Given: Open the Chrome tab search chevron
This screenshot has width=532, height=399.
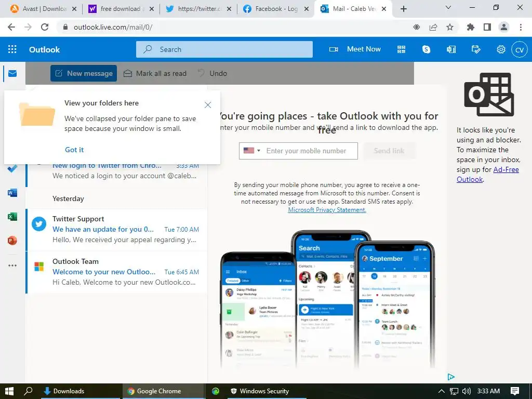Looking at the screenshot, I should click(448, 7).
